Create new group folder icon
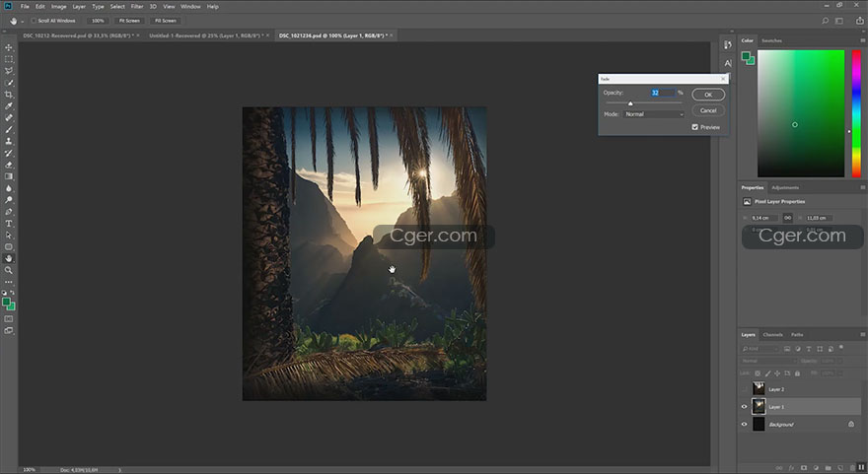The height and width of the screenshot is (474, 868). point(828,468)
